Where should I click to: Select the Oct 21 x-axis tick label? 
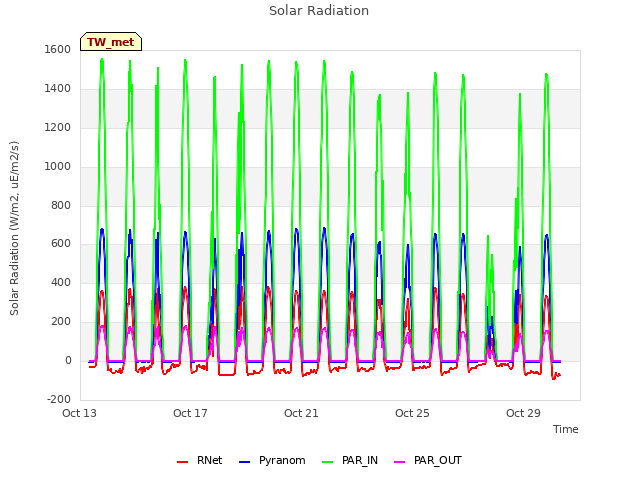[301, 413]
